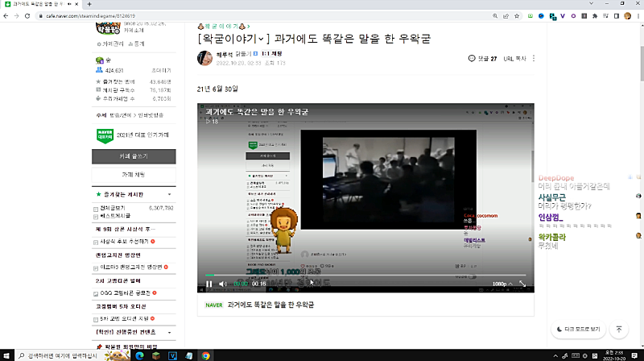Reload the current page
Image resolution: width=644 pixels, height=361 pixels.
(27, 16)
